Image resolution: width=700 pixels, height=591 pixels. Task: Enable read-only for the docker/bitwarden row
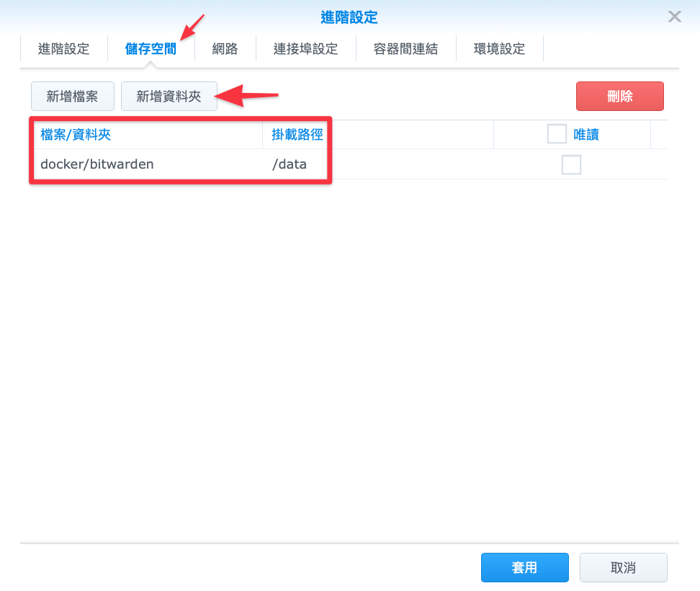(x=571, y=164)
